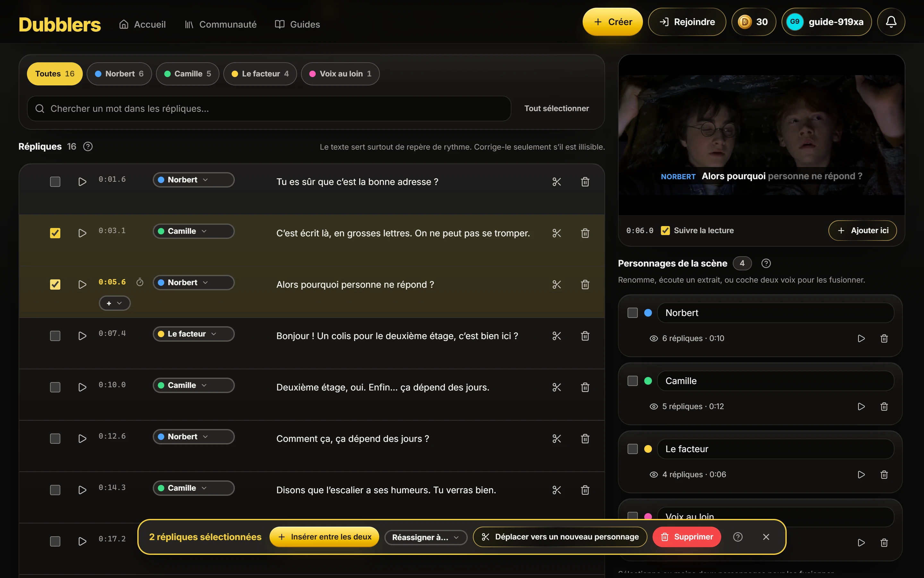
Task: Play an extract of Le facteur
Action: click(861, 474)
